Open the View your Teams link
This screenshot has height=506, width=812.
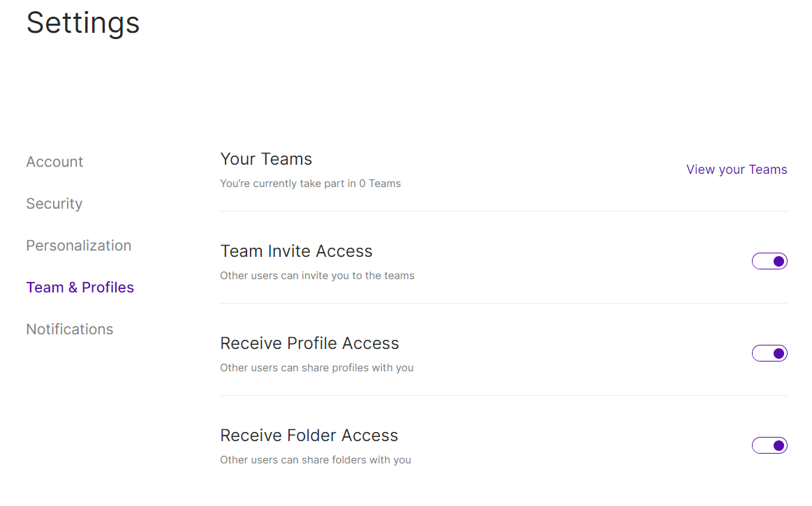737,170
